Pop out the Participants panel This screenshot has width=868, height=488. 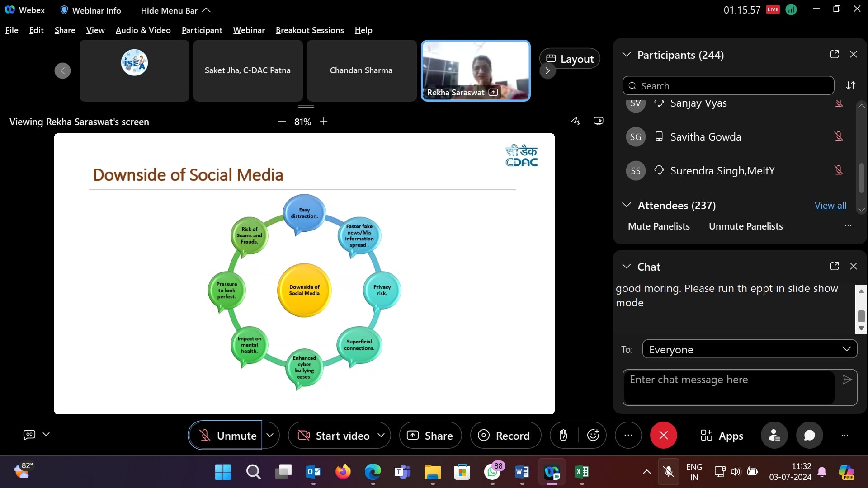coord(835,55)
